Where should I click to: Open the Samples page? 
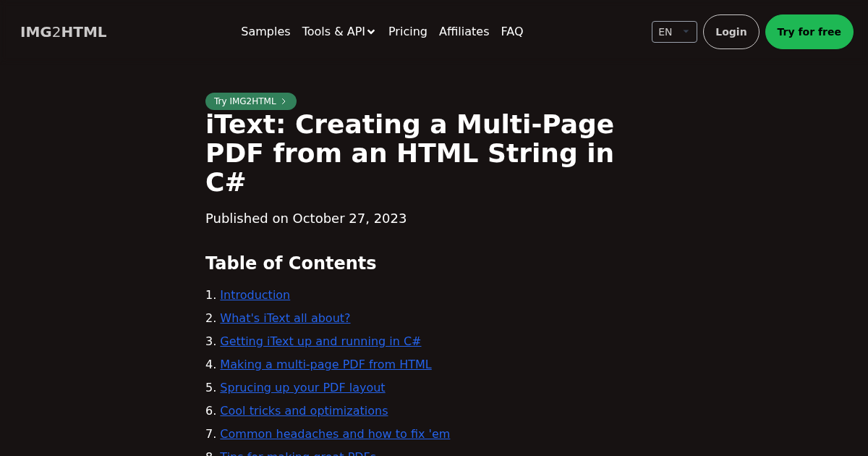265,32
